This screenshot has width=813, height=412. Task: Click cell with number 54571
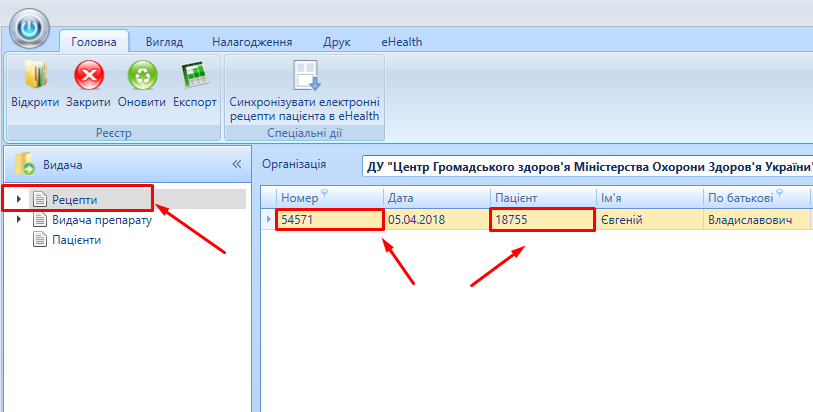[x=330, y=220]
